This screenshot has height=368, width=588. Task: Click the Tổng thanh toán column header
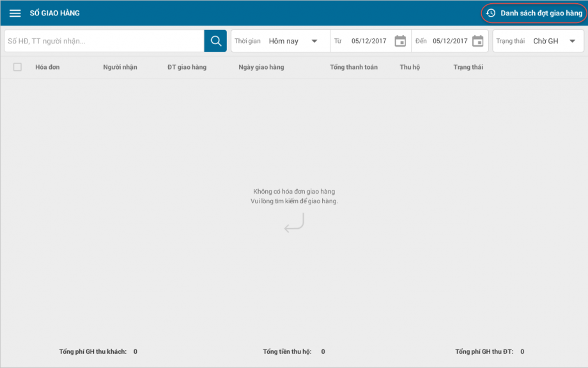(353, 67)
